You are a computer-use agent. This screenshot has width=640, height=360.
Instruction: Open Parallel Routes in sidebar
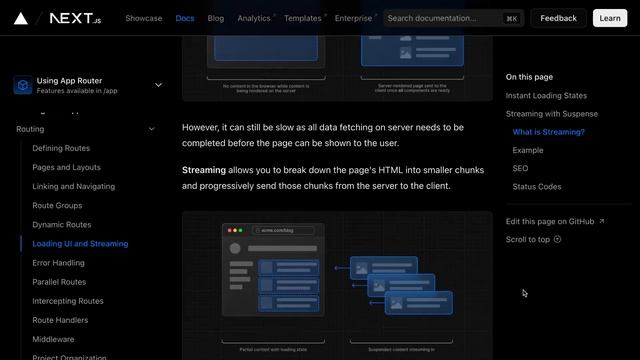tap(59, 282)
